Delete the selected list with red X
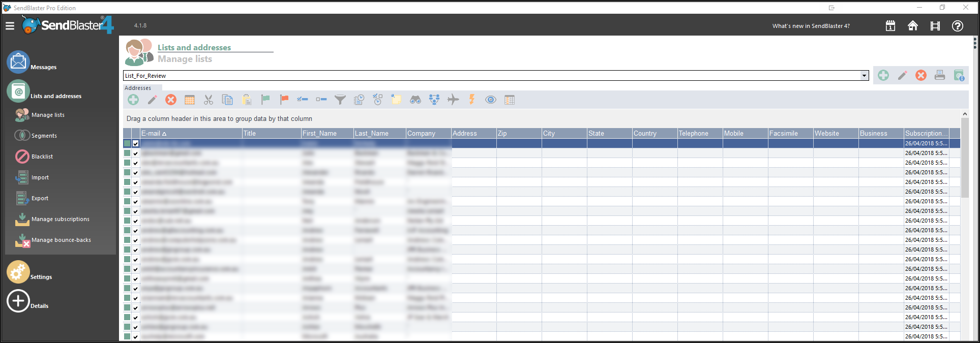 tap(921, 75)
